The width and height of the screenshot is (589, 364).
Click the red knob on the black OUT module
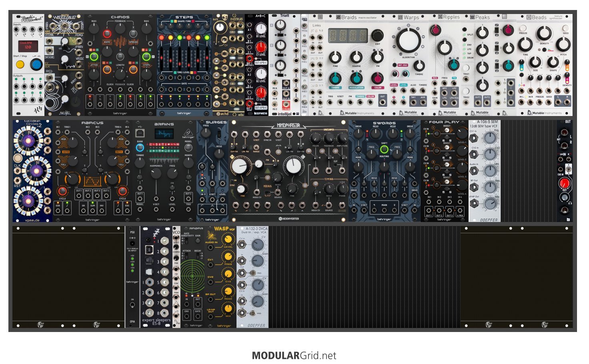[x=564, y=184]
